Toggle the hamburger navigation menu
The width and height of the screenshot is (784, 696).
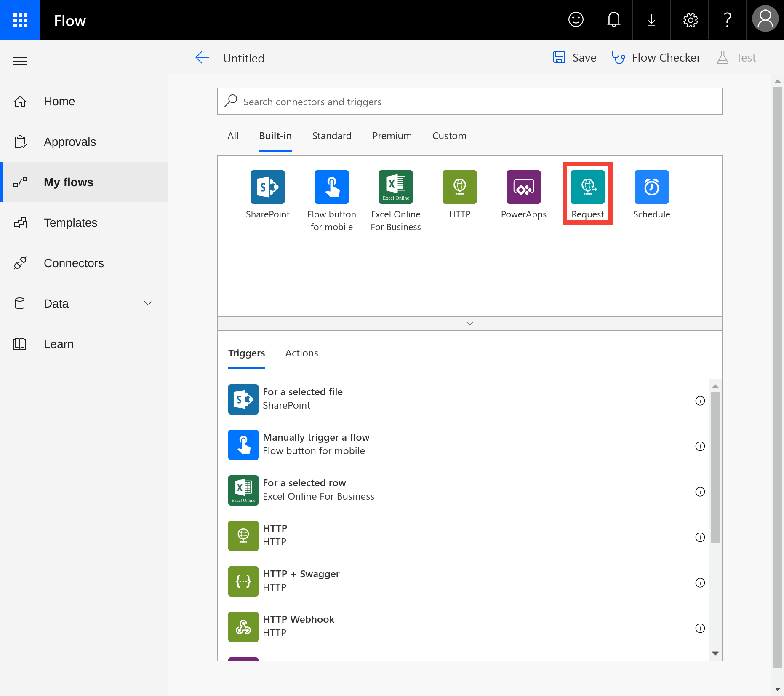(20, 61)
